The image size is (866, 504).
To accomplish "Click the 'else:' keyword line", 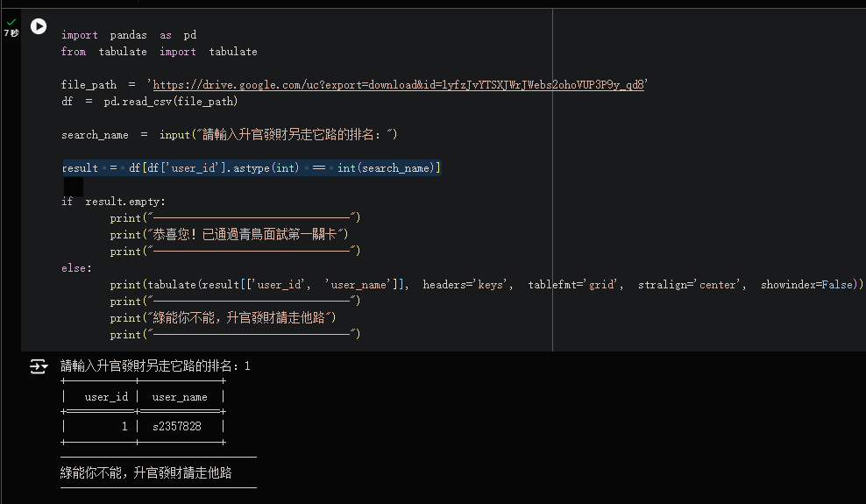I will coord(76,268).
